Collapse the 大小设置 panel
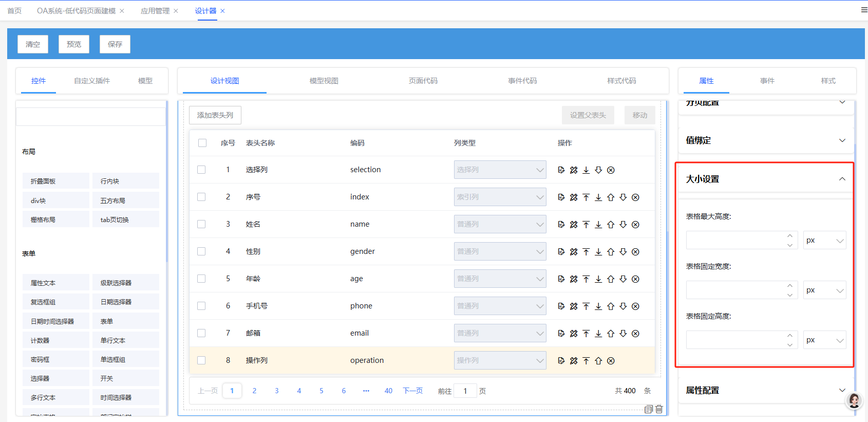This screenshot has height=422, width=868. click(842, 179)
